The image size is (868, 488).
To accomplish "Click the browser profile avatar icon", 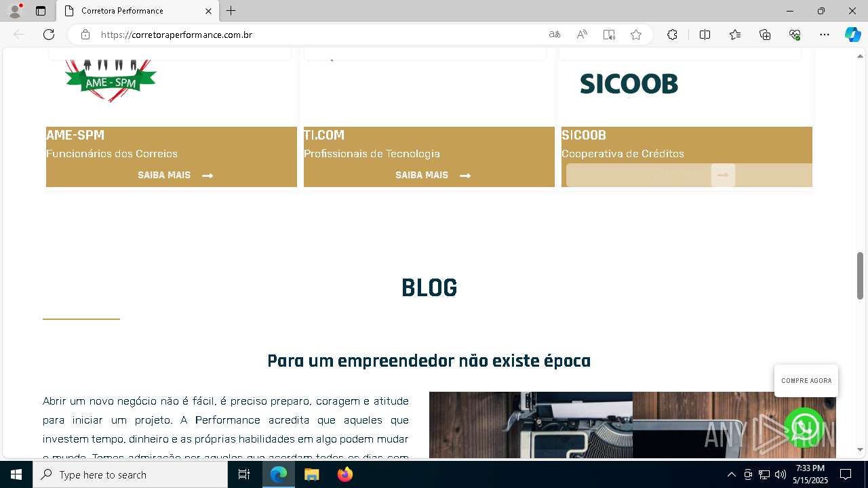I will coord(15,11).
